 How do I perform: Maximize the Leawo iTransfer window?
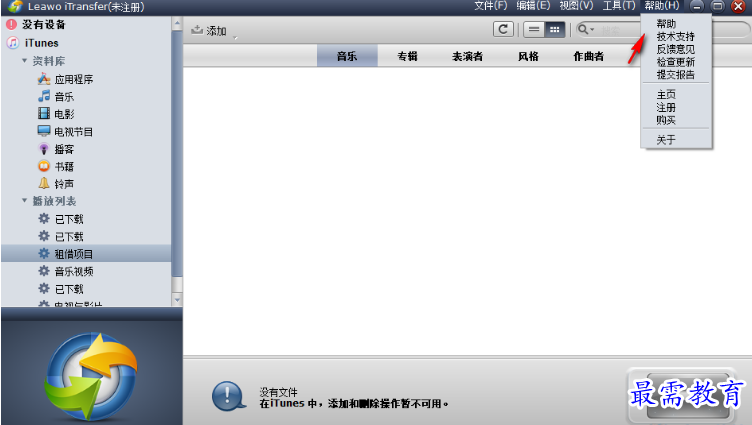point(717,6)
